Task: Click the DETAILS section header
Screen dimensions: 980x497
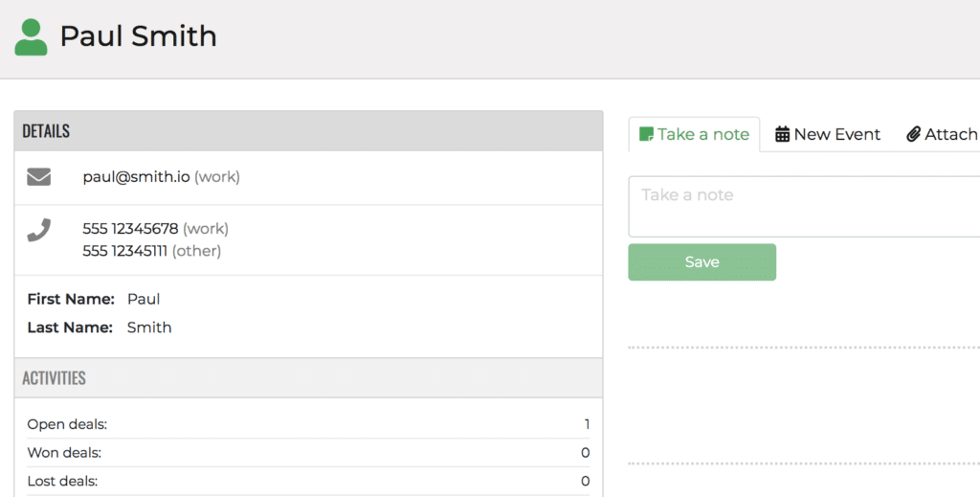Action: tap(47, 131)
